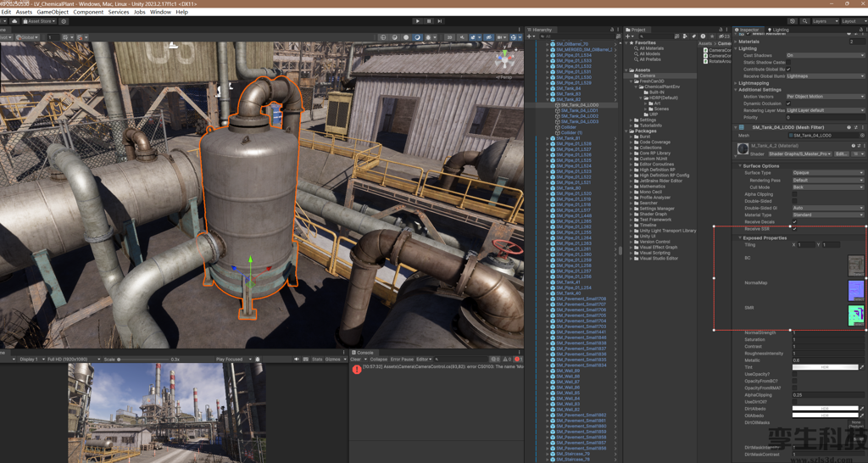Enable the Alpha Clipping checkbox

point(794,194)
